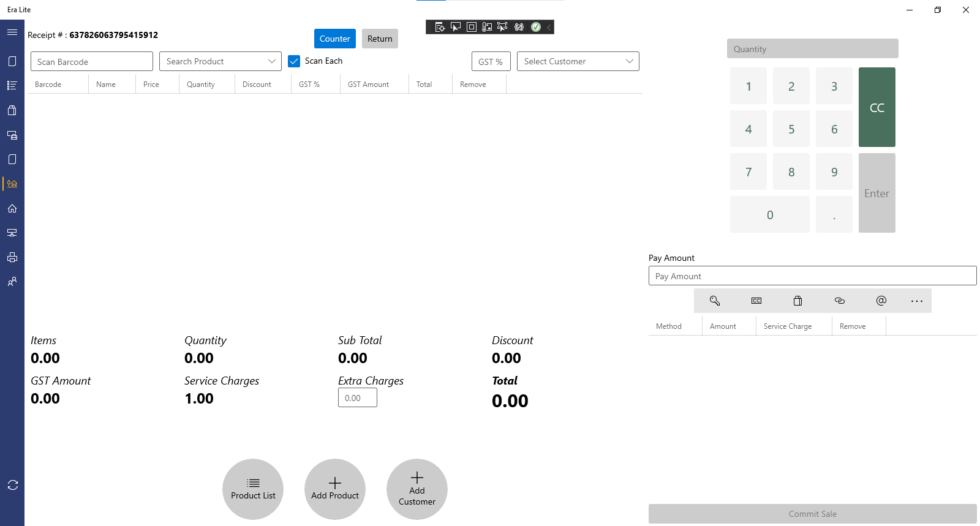This screenshot has height=526, width=980.
Task: Focus the Scan Barcode input field
Action: click(92, 61)
